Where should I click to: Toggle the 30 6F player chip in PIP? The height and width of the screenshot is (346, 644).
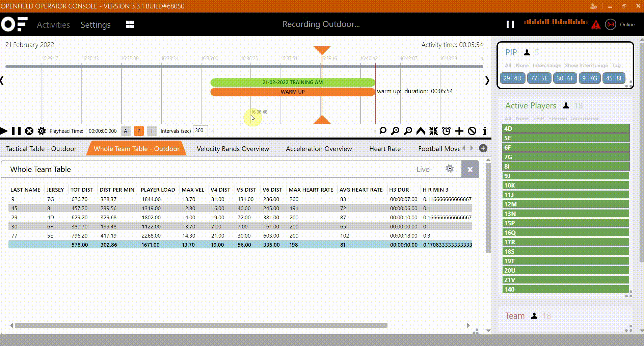tap(565, 78)
